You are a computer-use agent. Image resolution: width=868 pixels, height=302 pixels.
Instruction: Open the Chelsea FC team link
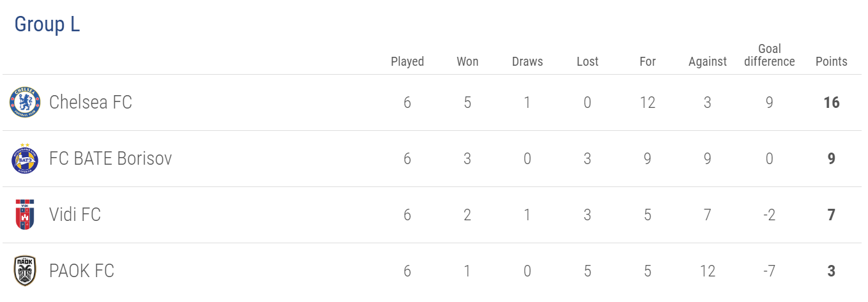91,102
